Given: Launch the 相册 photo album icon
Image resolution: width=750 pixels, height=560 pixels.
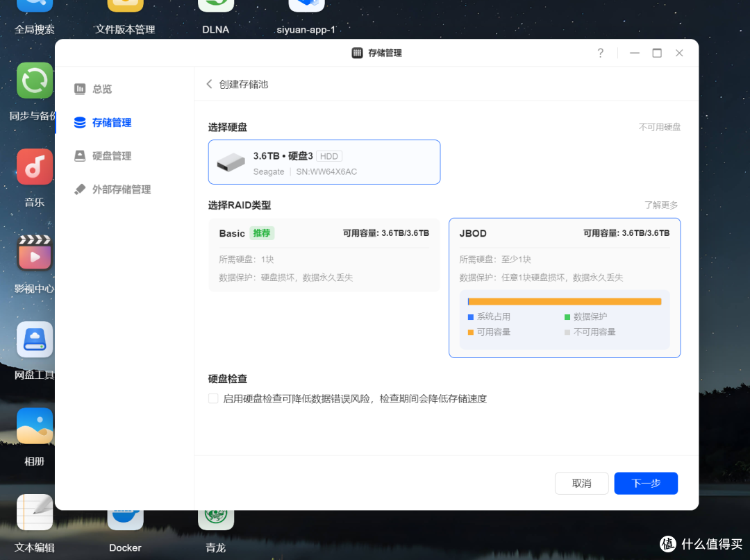Looking at the screenshot, I should point(35,426).
